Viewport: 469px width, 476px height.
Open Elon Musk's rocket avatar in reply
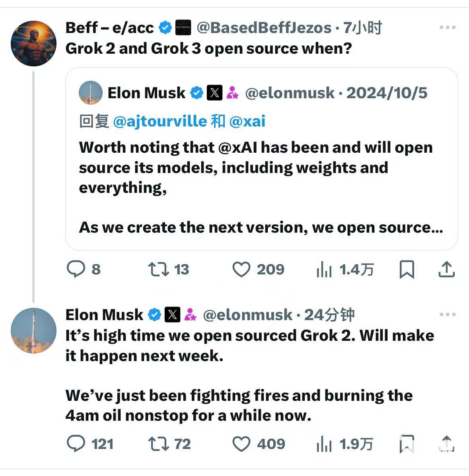point(33,330)
